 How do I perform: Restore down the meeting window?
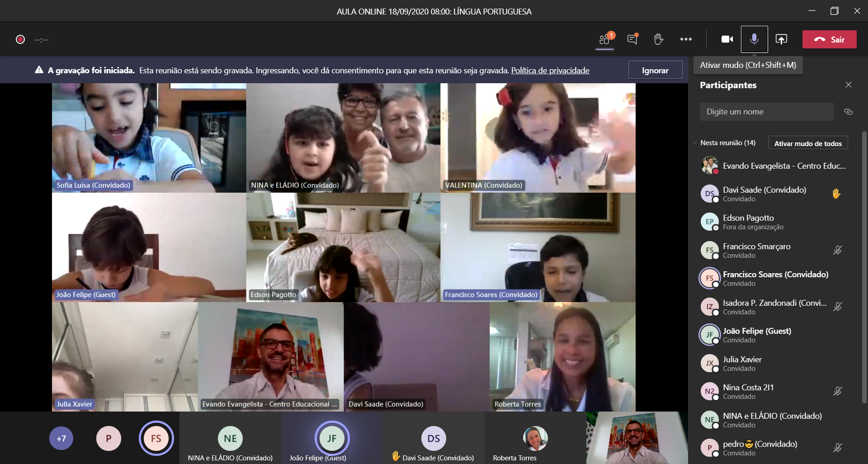(x=835, y=11)
